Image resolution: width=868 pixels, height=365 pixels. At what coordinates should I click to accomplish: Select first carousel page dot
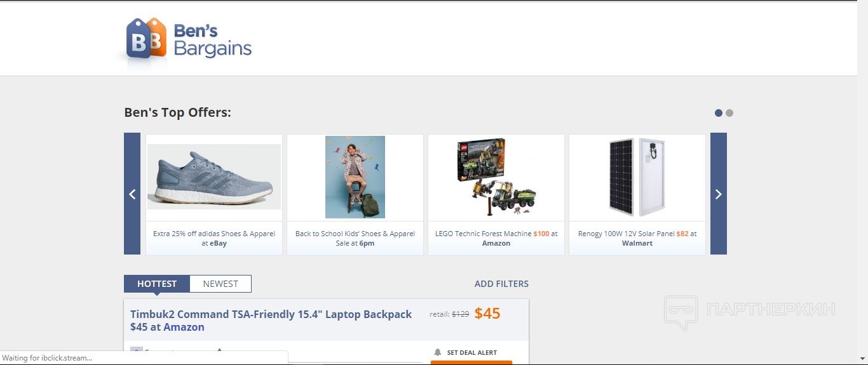pyautogui.click(x=719, y=113)
